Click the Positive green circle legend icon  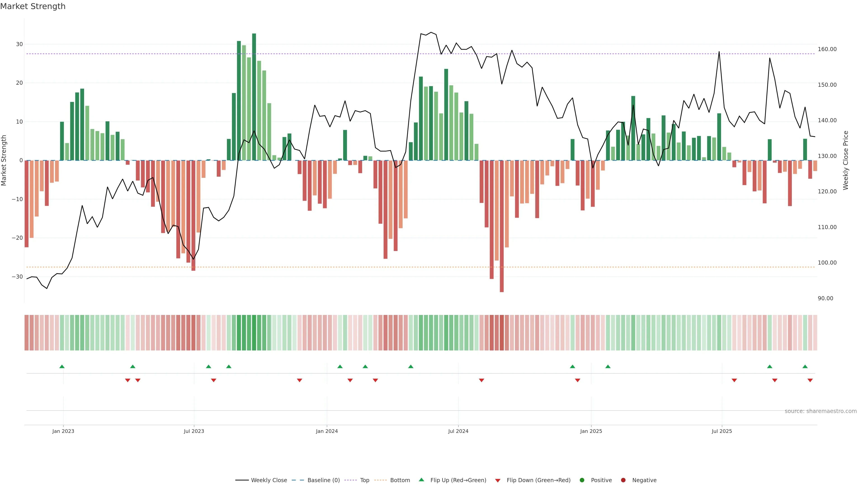click(x=582, y=480)
